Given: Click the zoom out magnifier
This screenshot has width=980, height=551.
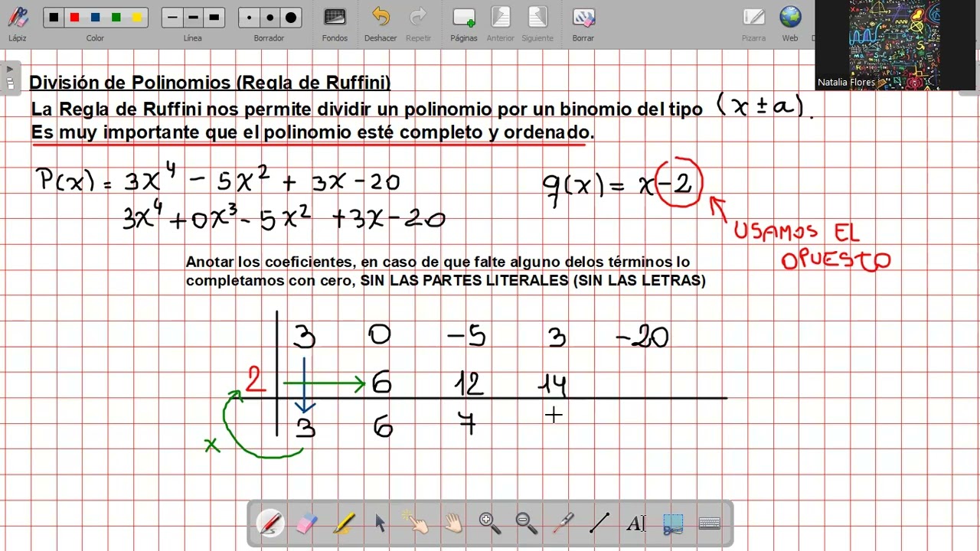Looking at the screenshot, I should 527,523.
